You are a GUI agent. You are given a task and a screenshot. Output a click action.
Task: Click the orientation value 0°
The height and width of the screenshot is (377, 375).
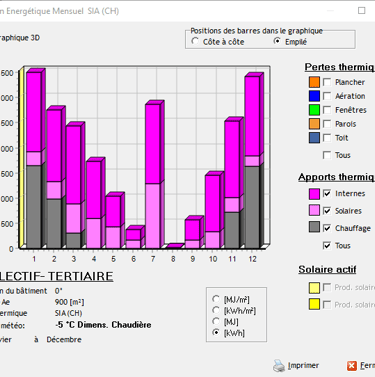tap(58, 291)
